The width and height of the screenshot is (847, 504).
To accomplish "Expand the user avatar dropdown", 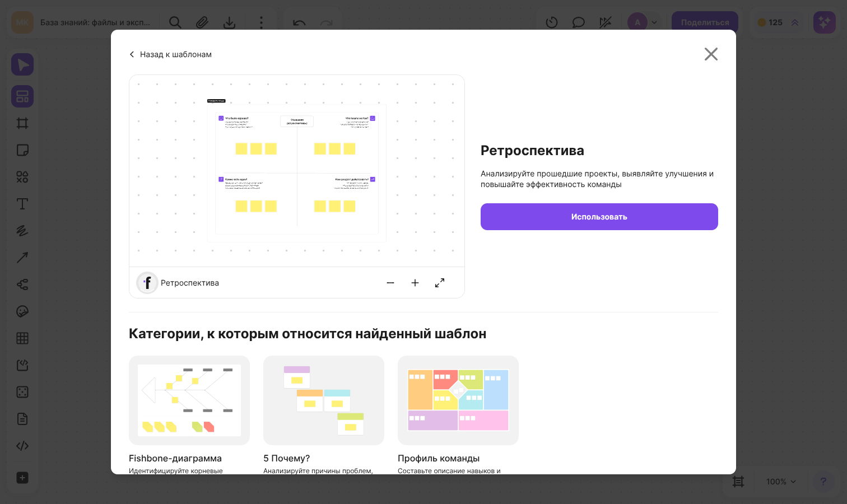I will 654,22.
